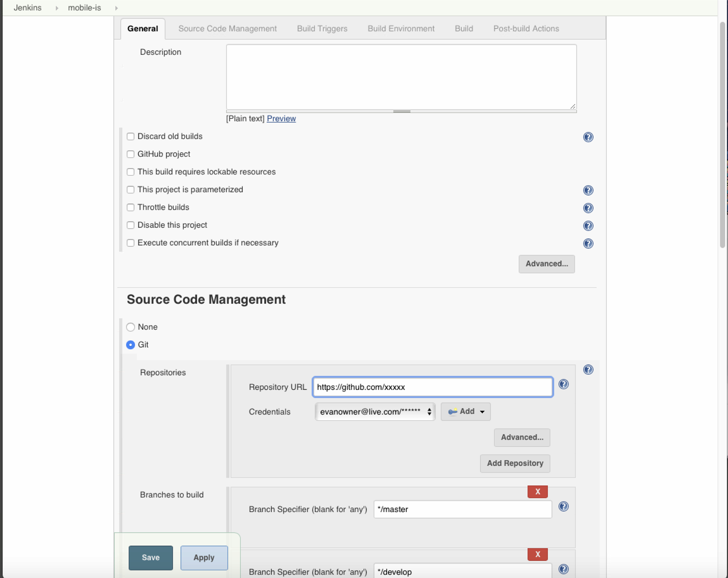Go to Jenkins home breadcrumb

pos(27,8)
